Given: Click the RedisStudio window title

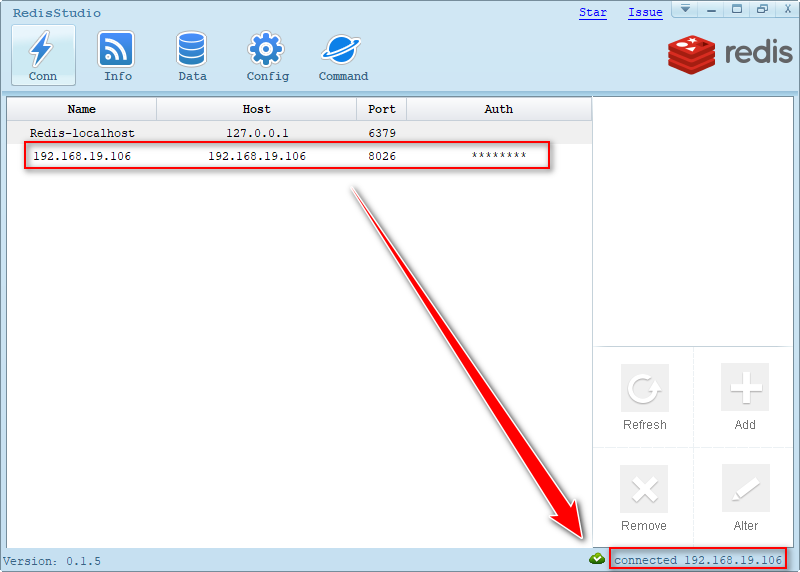Looking at the screenshot, I should pos(57,13).
